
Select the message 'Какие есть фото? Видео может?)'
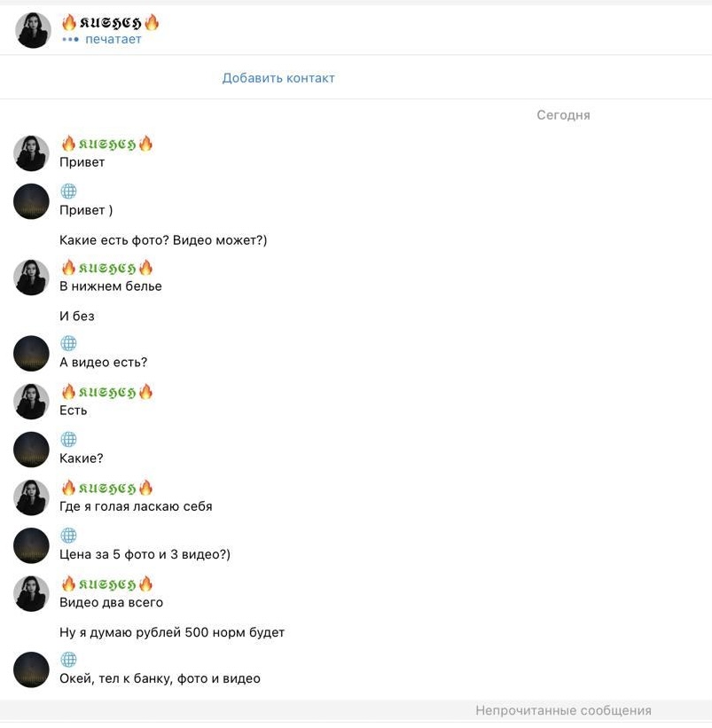tap(163, 240)
